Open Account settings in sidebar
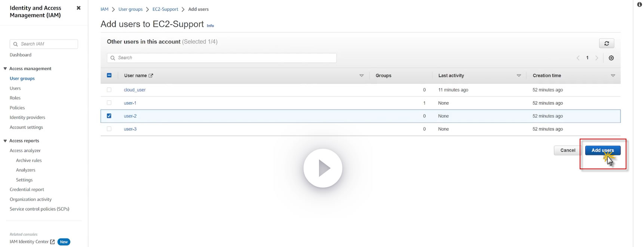Viewport: 644px width, 247px height. click(x=26, y=127)
